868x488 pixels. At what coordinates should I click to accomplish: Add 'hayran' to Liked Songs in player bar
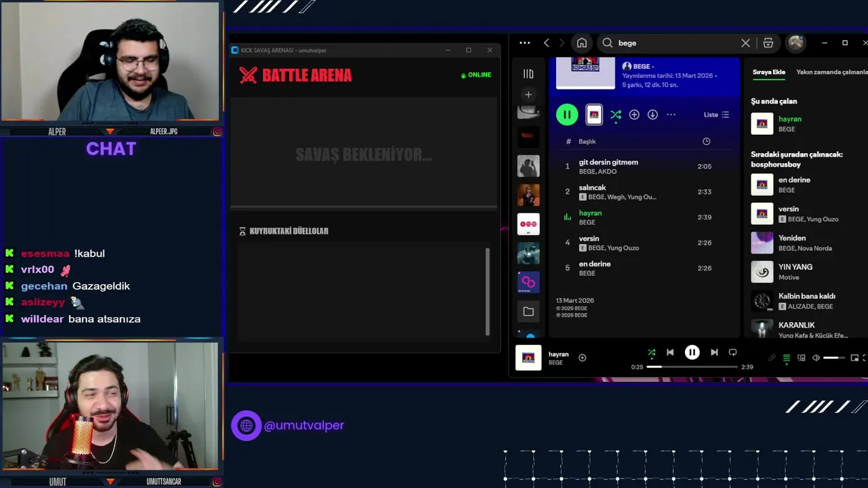[582, 357]
